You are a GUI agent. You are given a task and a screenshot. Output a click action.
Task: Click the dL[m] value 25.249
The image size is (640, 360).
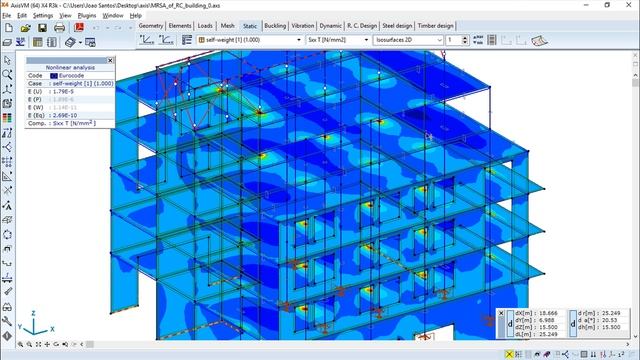(548, 334)
